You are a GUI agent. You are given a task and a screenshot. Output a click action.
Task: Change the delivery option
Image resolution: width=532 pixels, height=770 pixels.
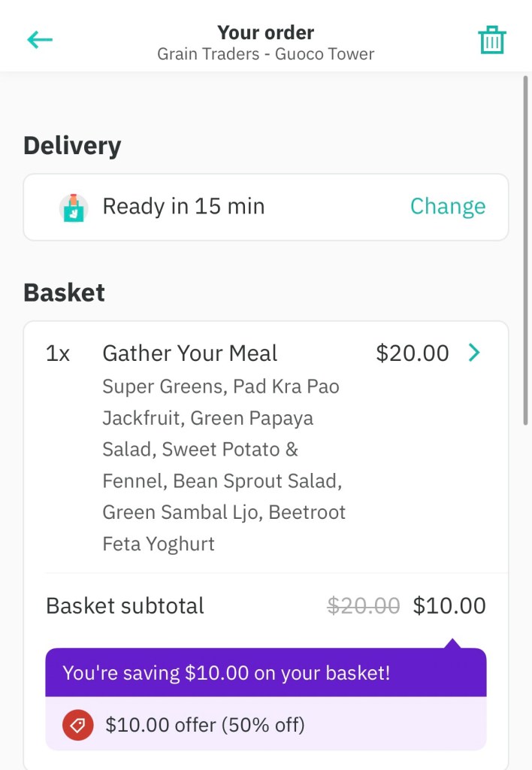click(448, 207)
